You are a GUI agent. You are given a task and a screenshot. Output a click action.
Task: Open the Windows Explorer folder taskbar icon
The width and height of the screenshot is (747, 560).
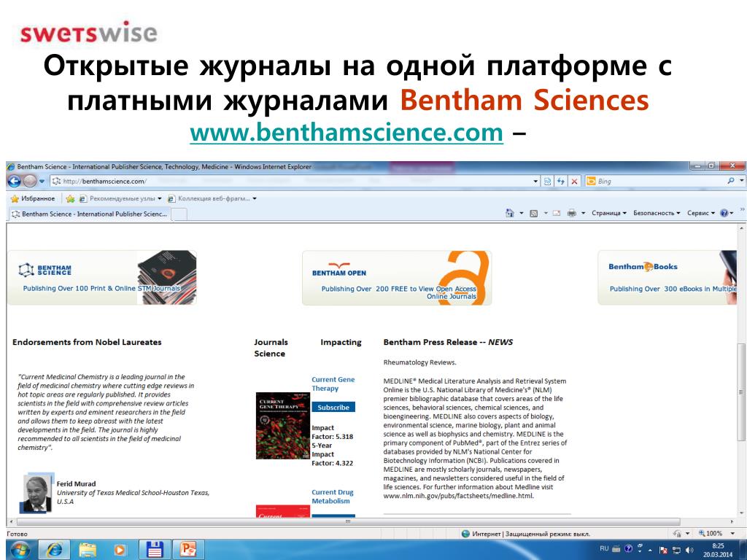pyautogui.click(x=88, y=550)
